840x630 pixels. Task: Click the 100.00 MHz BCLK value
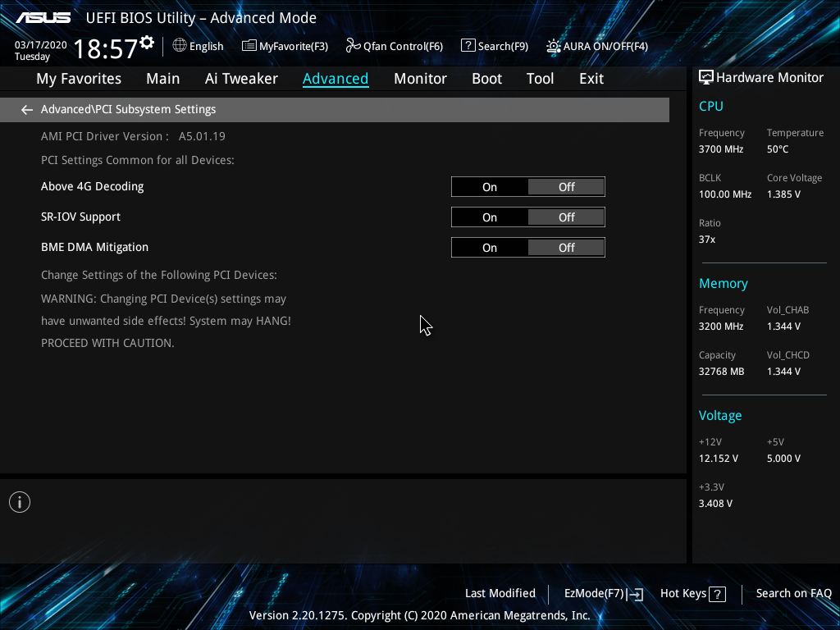pyautogui.click(x=725, y=194)
